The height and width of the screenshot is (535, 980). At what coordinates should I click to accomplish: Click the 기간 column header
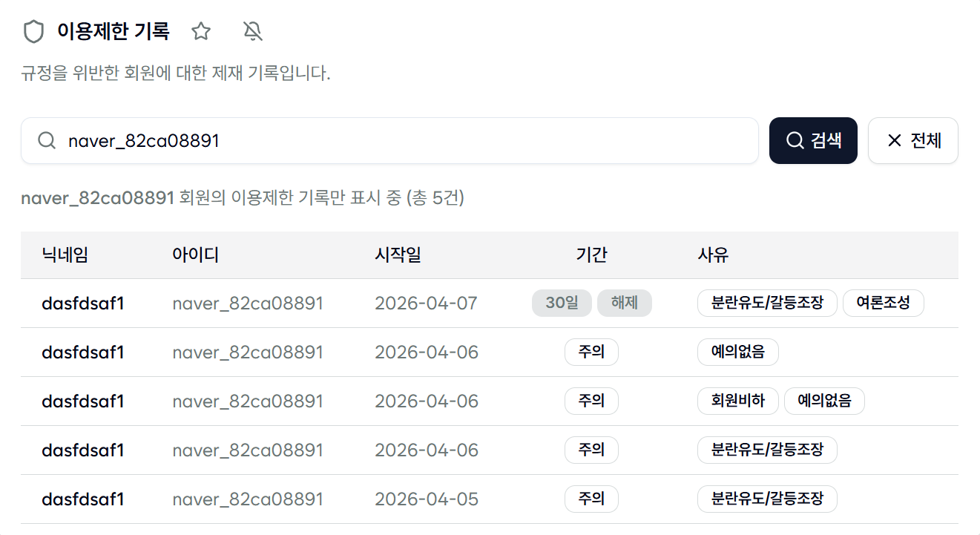[x=592, y=255]
